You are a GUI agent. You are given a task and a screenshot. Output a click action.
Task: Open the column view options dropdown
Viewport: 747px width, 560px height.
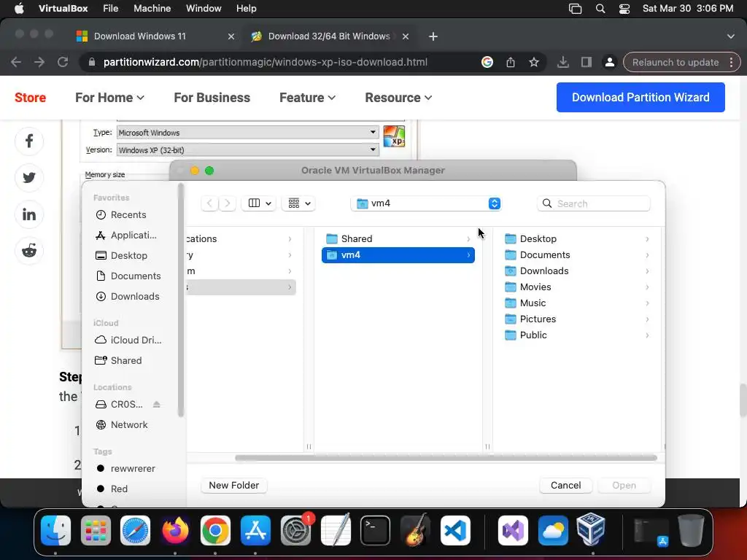[x=259, y=203]
